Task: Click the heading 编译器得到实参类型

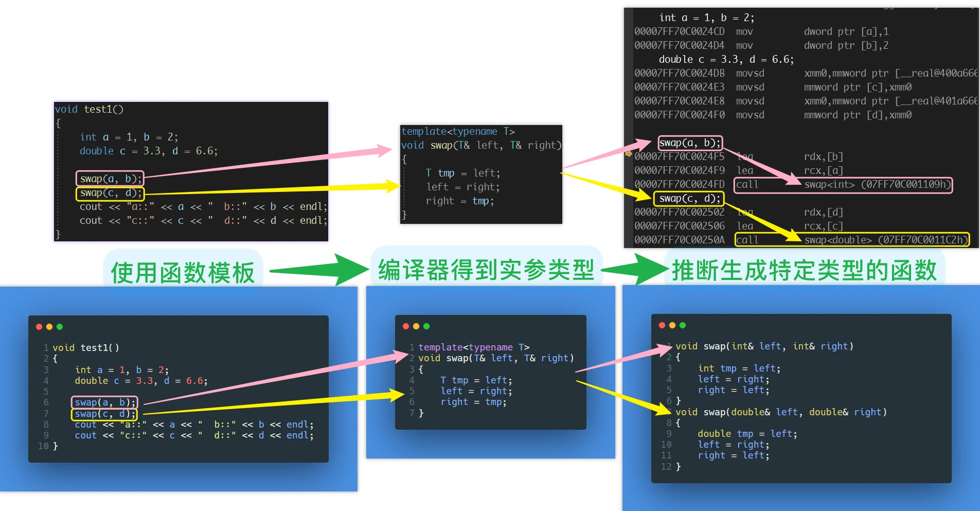Action: click(x=486, y=270)
